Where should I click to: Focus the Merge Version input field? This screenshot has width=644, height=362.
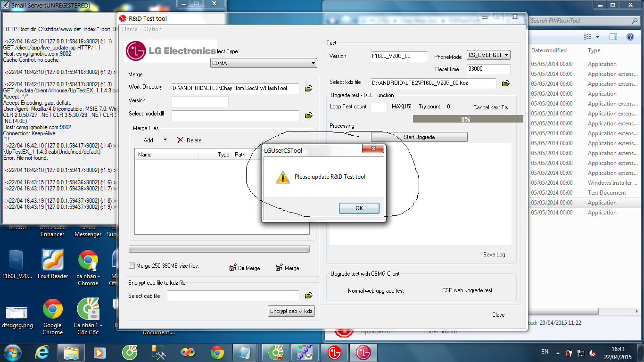tap(200, 102)
